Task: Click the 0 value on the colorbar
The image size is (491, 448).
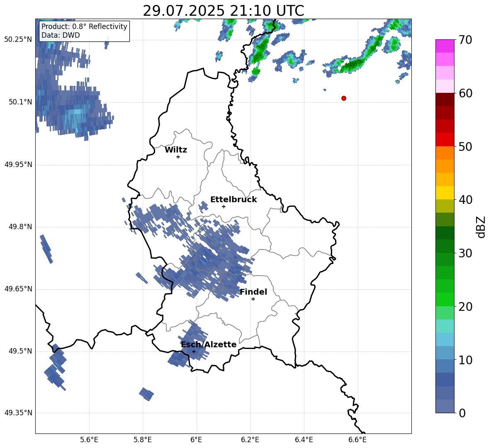Action: pyautogui.click(x=462, y=413)
